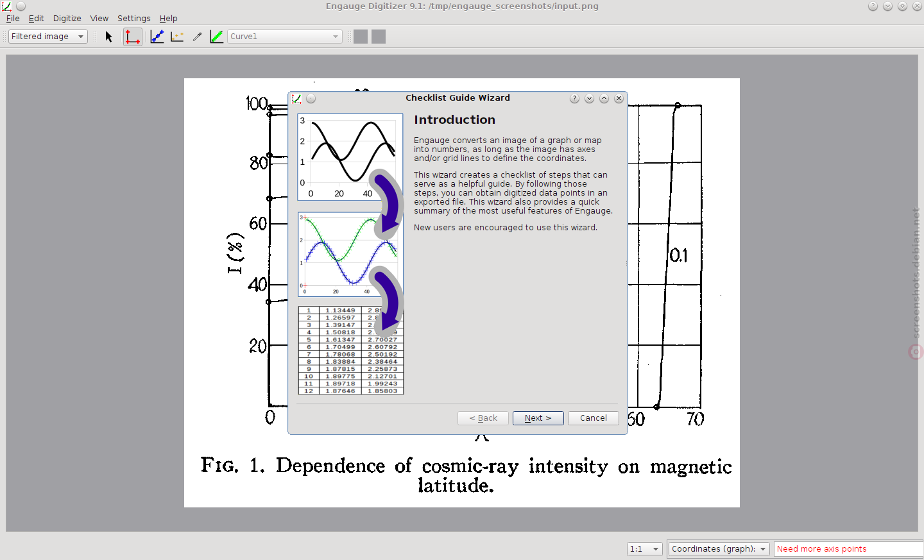Screen dimensions: 924x560
Task: Click the '100' y-axis label on the graph
Action: tap(257, 104)
